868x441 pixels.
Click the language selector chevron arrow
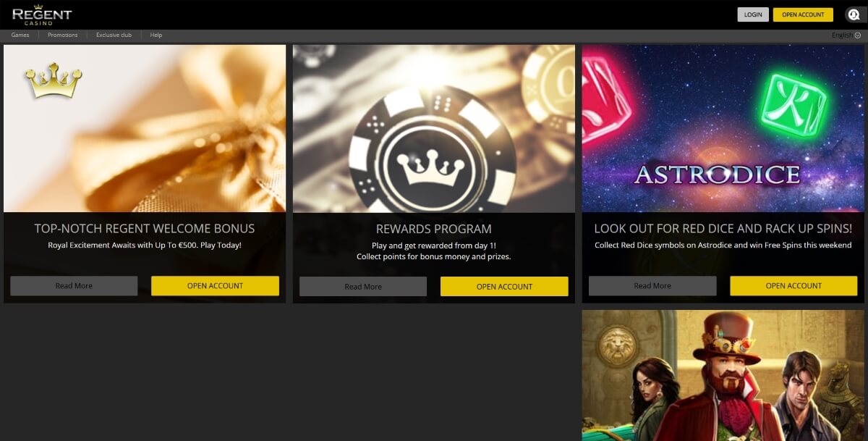[858, 35]
